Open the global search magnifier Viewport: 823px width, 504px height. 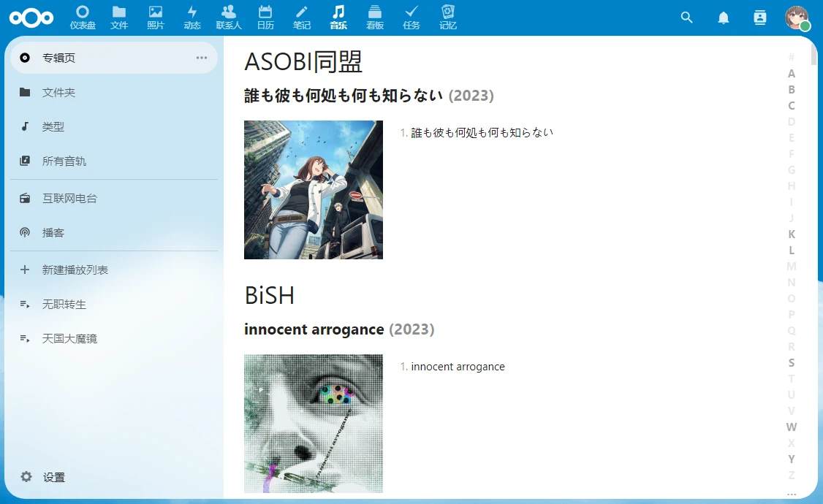click(x=686, y=18)
